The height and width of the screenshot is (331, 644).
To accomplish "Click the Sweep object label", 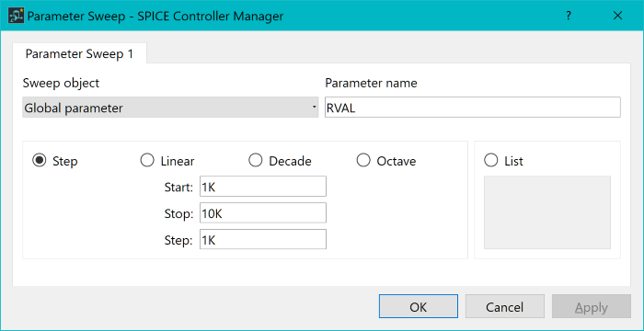I will tap(62, 84).
